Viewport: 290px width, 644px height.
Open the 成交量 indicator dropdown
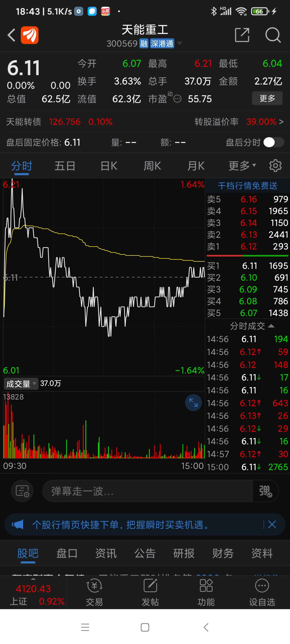(x=21, y=383)
